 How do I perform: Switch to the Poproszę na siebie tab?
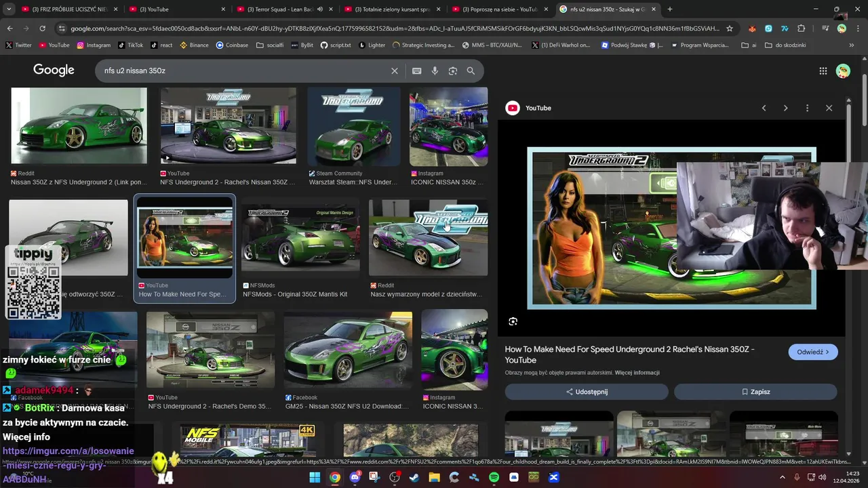point(500,9)
